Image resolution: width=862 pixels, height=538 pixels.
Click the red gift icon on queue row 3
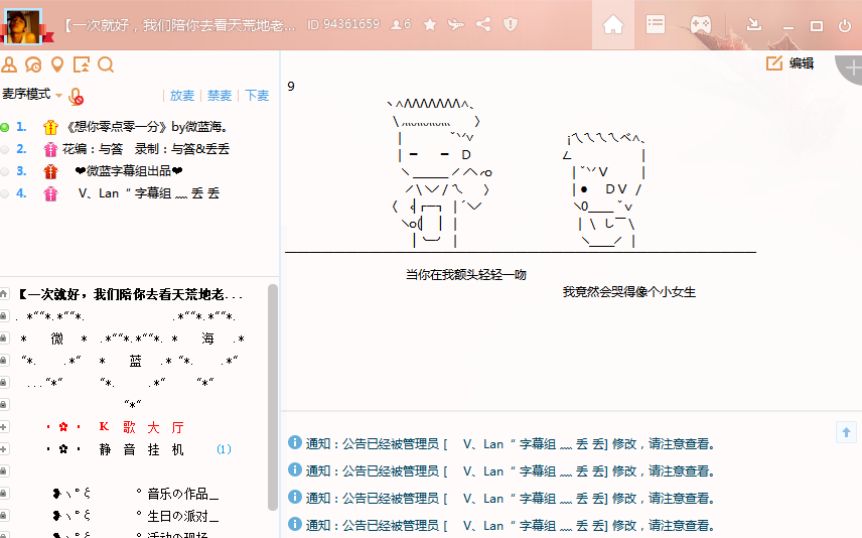pyautogui.click(x=51, y=171)
